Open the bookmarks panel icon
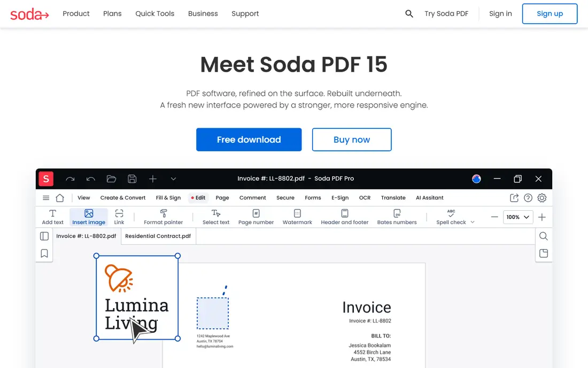The height and width of the screenshot is (368, 588). 44,254
